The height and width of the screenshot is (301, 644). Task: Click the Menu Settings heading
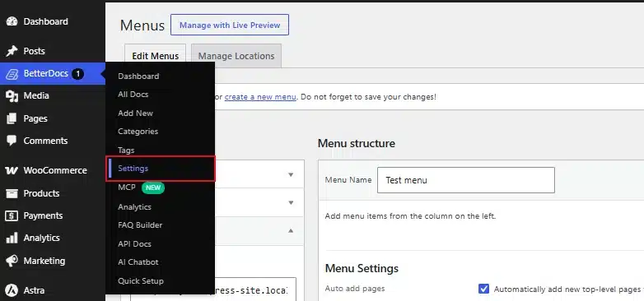click(x=362, y=269)
